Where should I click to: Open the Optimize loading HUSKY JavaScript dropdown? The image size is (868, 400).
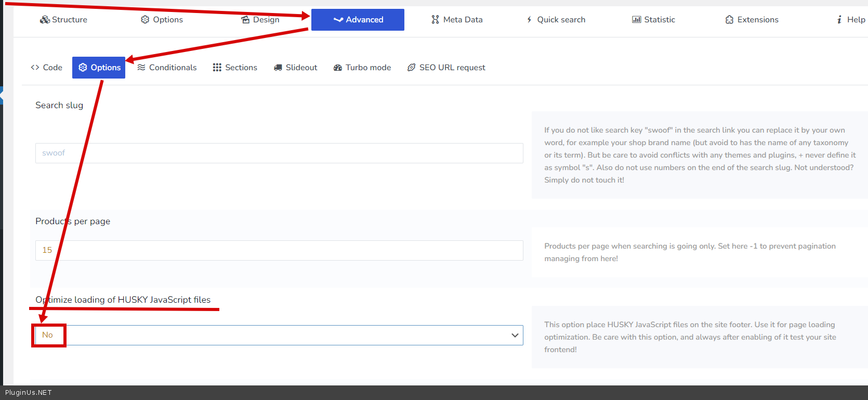pyautogui.click(x=279, y=336)
